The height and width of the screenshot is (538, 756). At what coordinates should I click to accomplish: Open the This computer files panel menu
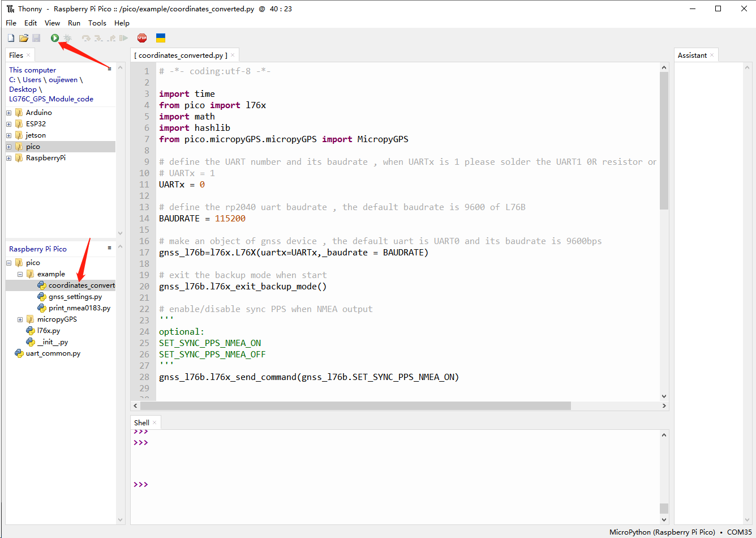(109, 69)
